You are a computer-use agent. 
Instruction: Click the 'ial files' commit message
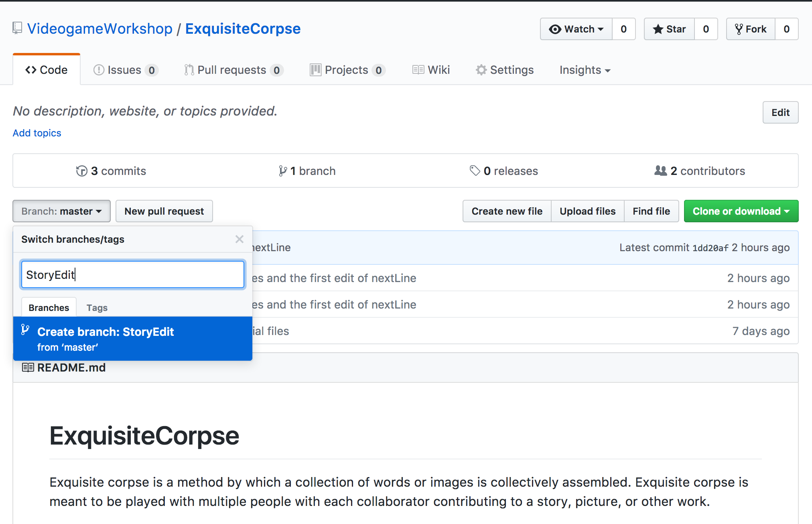[x=271, y=331]
